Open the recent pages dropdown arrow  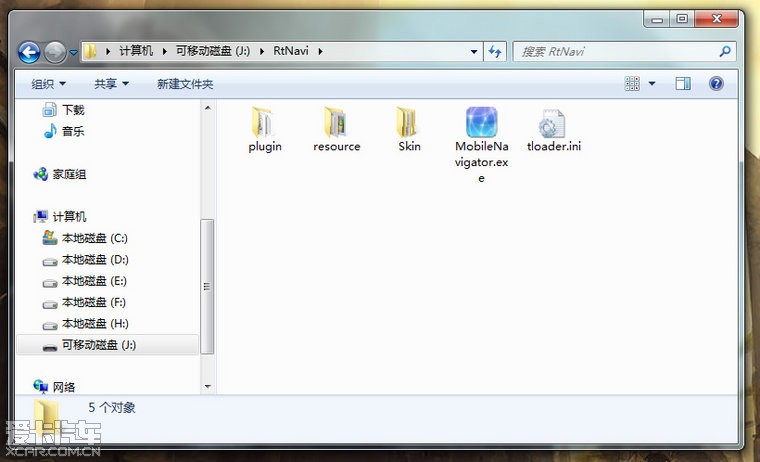pos(73,52)
